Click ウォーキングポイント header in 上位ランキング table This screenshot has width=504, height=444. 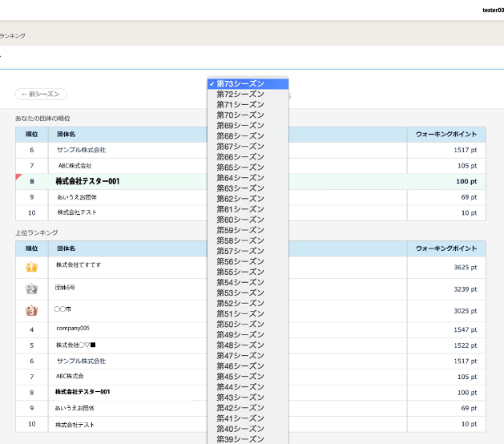(x=446, y=248)
